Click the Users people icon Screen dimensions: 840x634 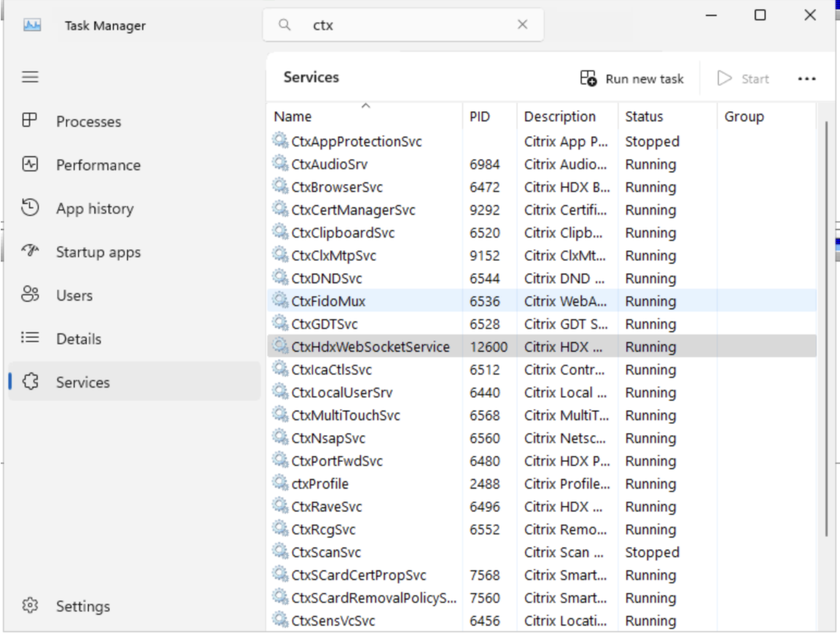30,294
